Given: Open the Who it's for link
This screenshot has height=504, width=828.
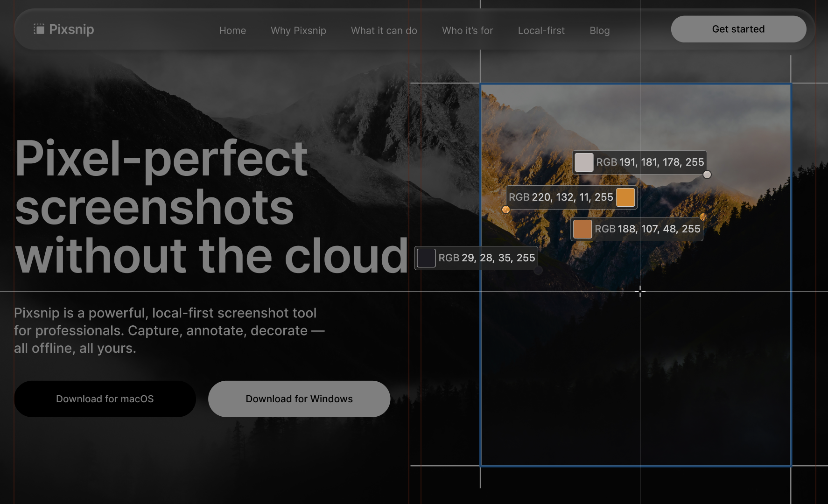Looking at the screenshot, I should pos(467,31).
